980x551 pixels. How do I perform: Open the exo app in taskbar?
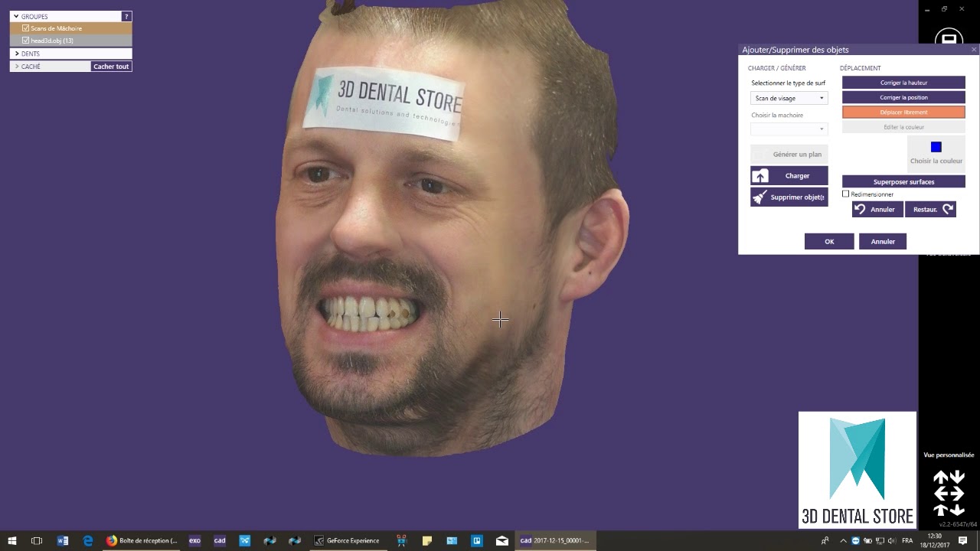[x=194, y=540]
